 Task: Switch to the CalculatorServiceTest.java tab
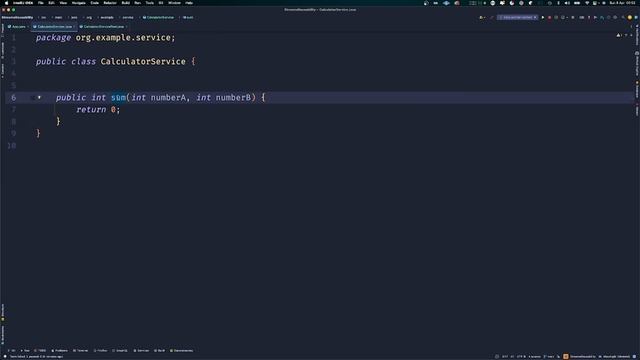102,27
